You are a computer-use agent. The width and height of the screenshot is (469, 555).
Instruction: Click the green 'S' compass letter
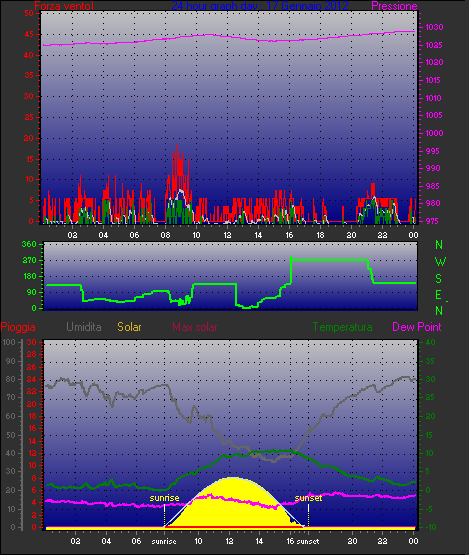click(439, 279)
